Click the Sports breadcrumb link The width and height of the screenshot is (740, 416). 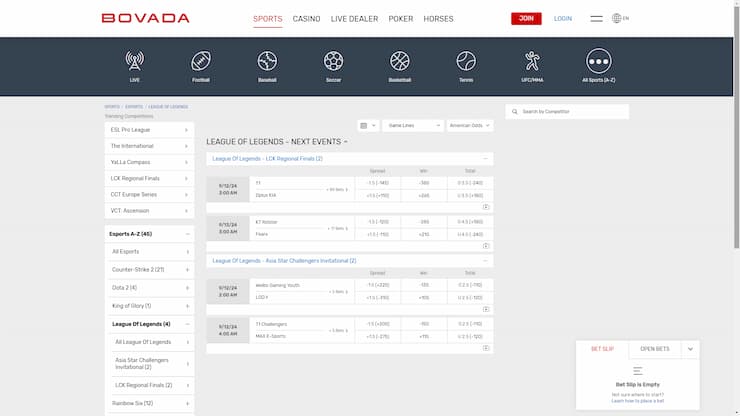tap(112, 107)
